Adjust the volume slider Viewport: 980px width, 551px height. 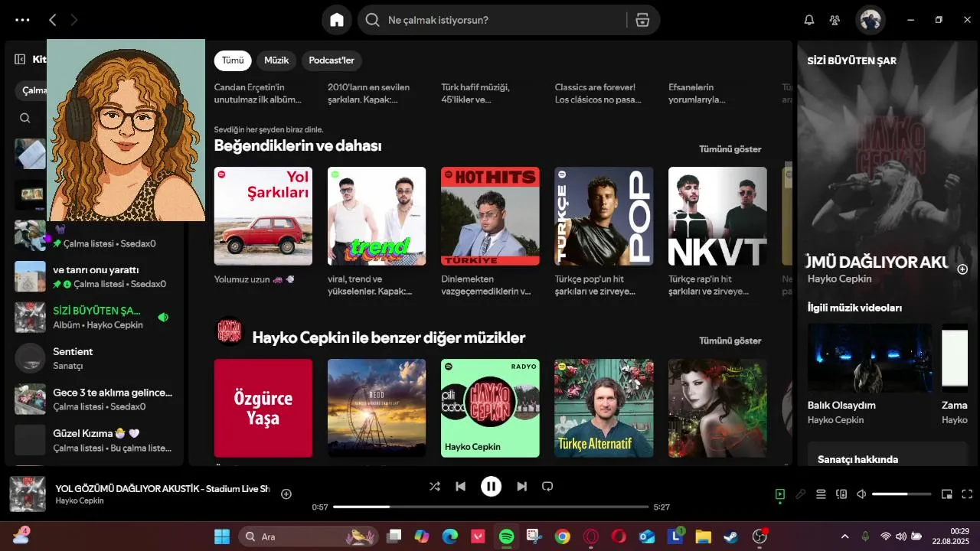(x=901, y=494)
